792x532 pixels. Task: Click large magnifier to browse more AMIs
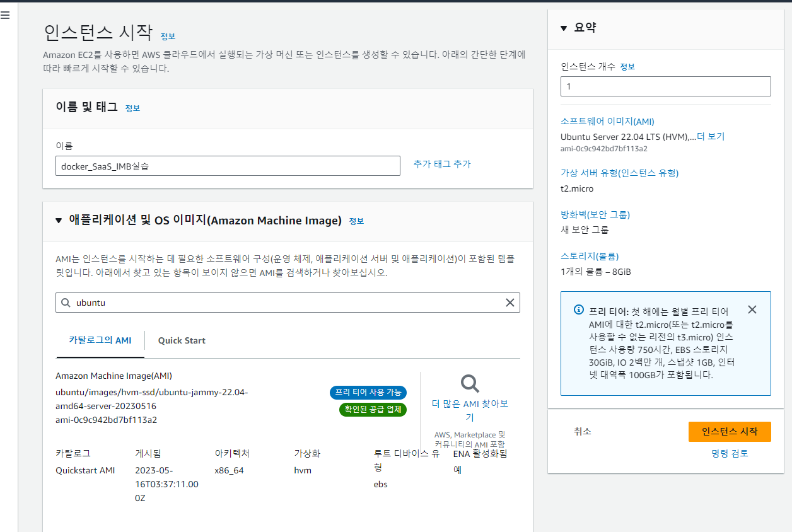470,383
